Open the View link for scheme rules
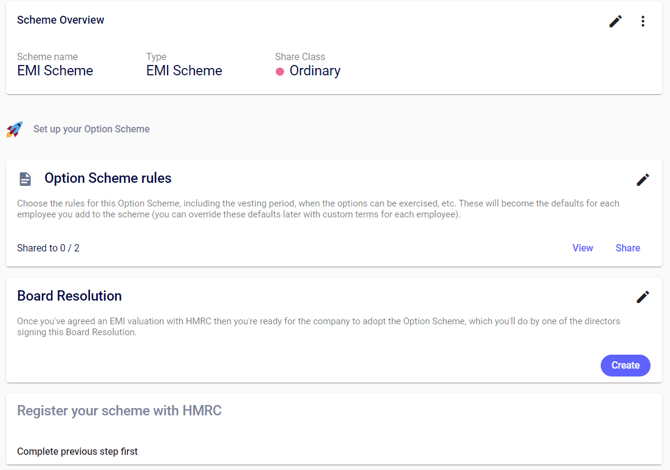The height and width of the screenshot is (470, 670). (582, 248)
